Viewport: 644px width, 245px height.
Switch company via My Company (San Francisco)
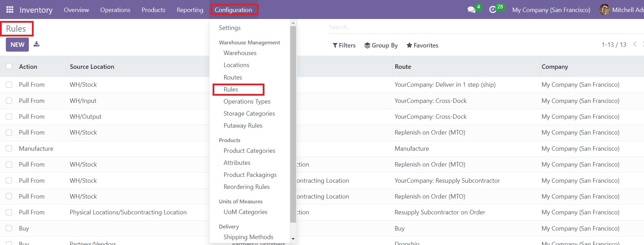pos(551,10)
